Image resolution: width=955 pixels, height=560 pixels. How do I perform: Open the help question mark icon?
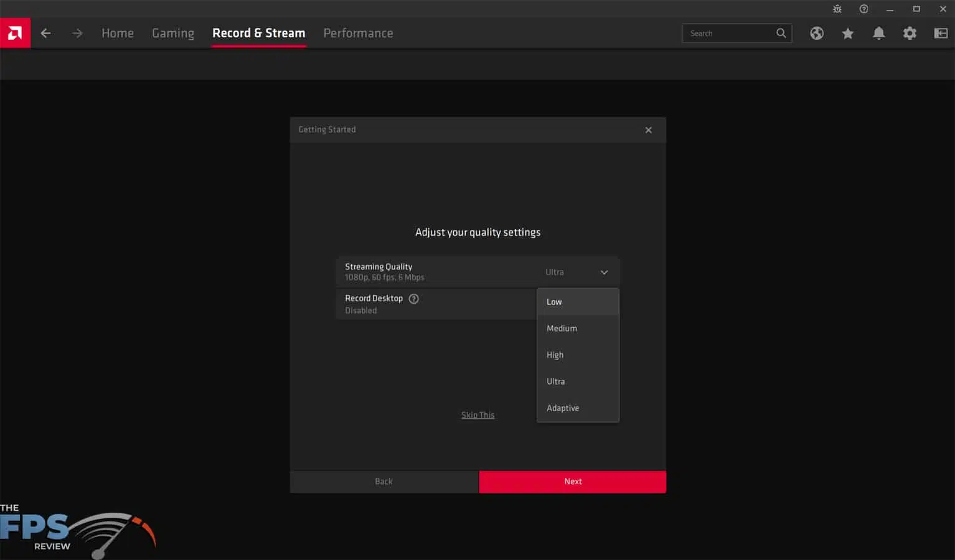863,9
